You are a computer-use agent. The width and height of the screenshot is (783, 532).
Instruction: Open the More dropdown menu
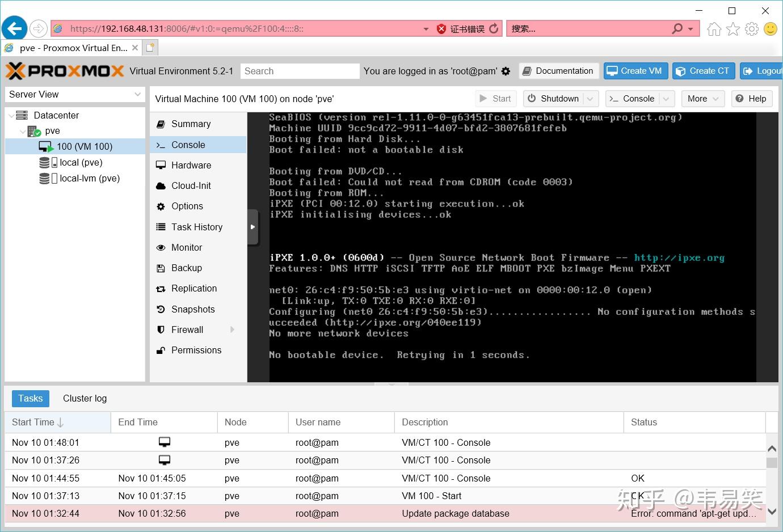(x=703, y=99)
